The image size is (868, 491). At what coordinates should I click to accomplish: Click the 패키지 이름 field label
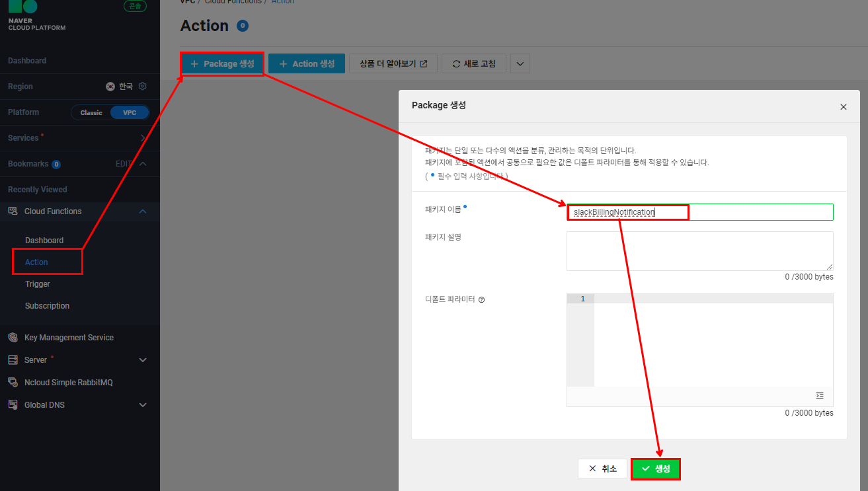443,209
